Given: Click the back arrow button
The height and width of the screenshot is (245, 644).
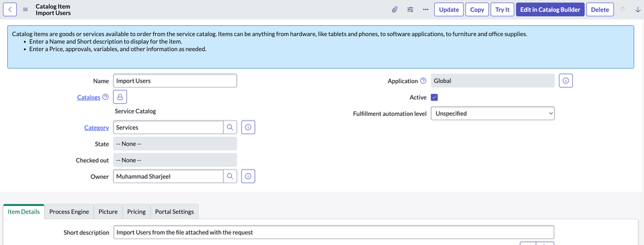Looking at the screenshot, I should tap(10, 10).
